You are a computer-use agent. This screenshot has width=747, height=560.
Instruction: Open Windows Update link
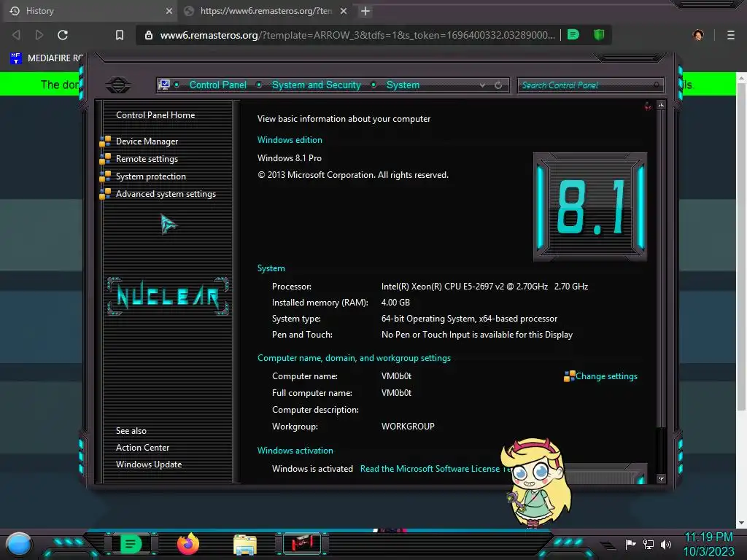(149, 464)
